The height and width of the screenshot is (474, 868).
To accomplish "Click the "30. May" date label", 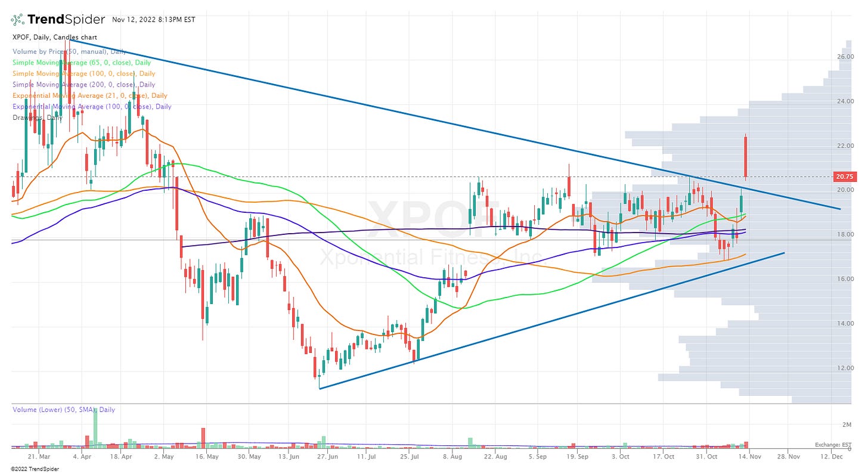I will pos(249,456).
